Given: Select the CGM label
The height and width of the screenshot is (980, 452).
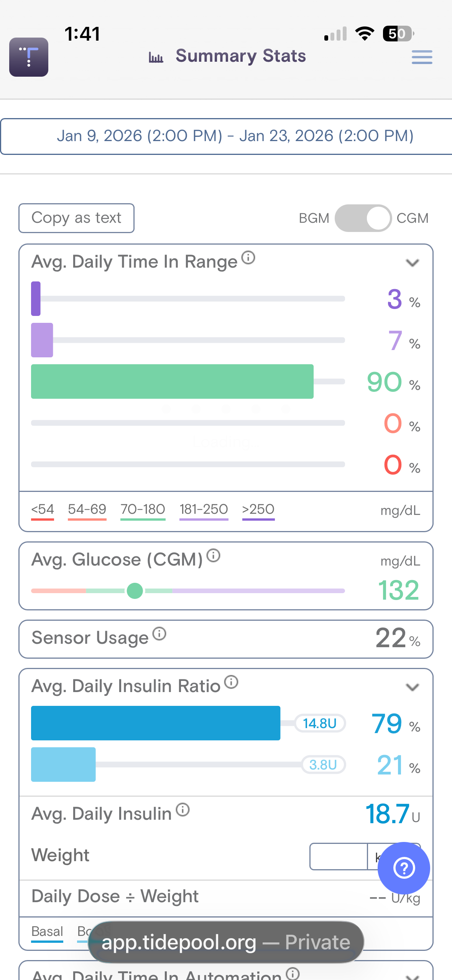Looking at the screenshot, I should point(413,218).
